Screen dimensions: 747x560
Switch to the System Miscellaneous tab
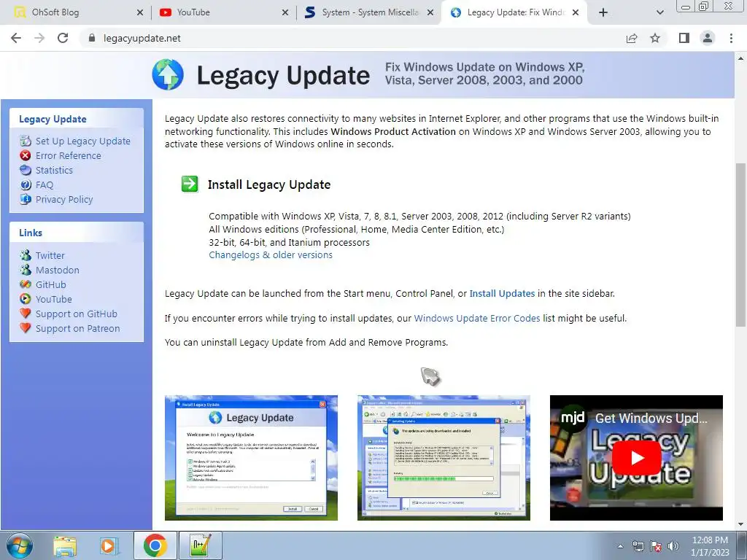[370, 12]
